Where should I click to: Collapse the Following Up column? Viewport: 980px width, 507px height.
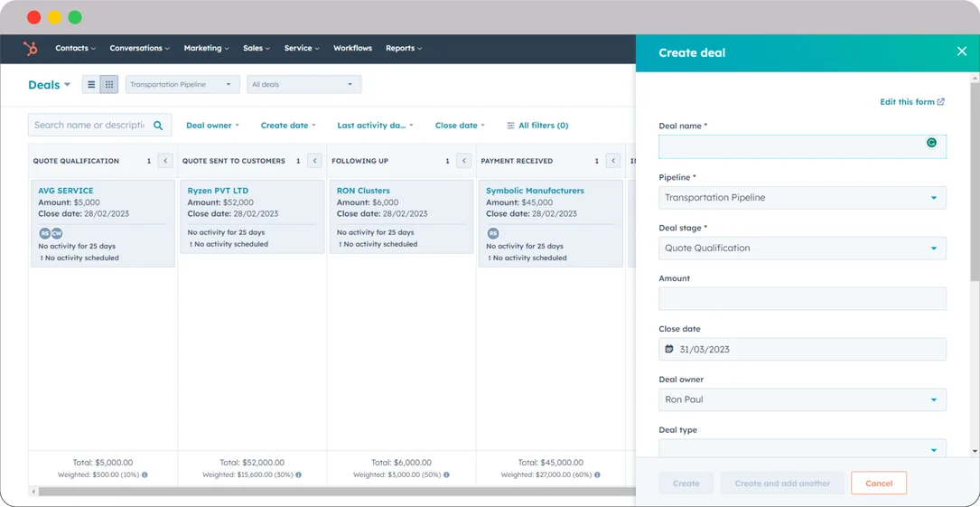coord(463,161)
